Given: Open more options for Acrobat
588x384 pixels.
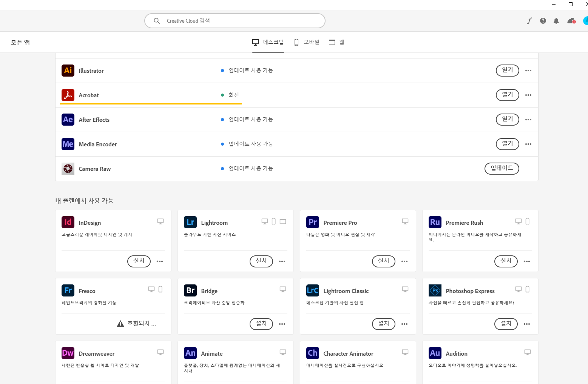Looking at the screenshot, I should tap(528, 95).
